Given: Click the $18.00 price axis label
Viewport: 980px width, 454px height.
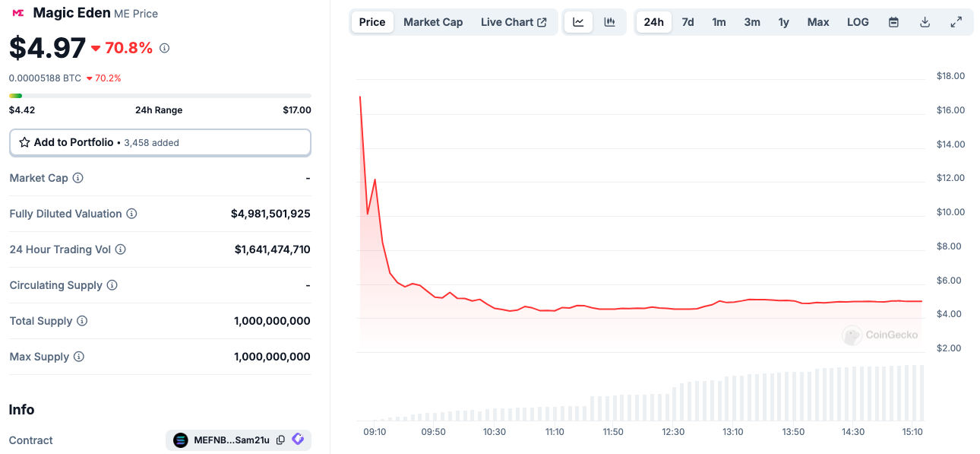Looking at the screenshot, I should point(950,76).
